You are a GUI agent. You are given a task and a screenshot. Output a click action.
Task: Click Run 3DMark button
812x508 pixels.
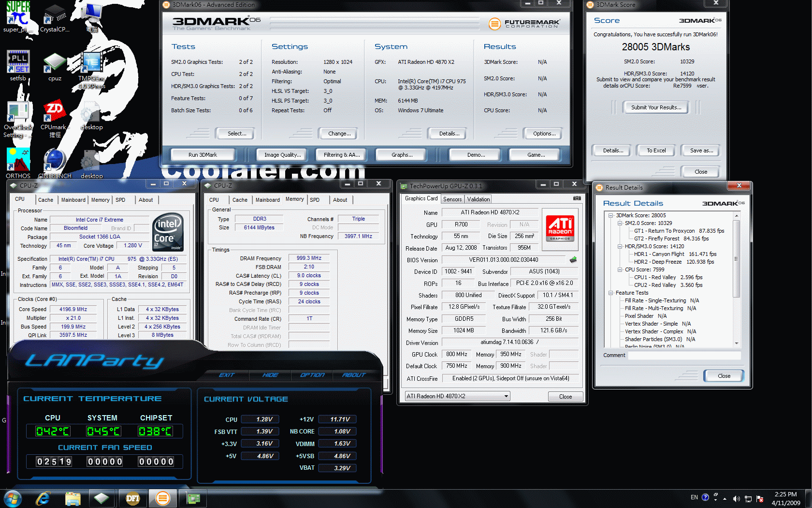pos(203,155)
